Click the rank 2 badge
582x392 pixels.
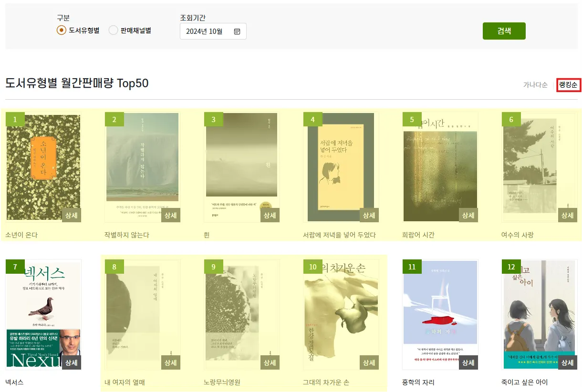[x=114, y=120]
